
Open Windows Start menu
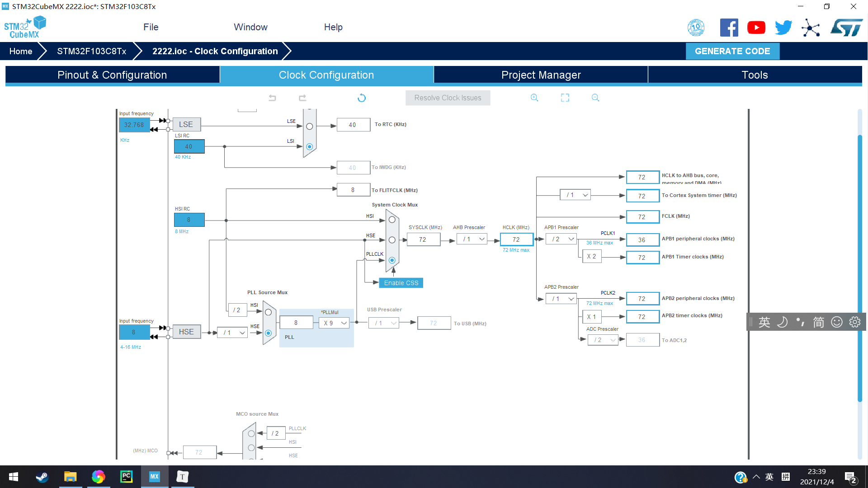(x=14, y=477)
